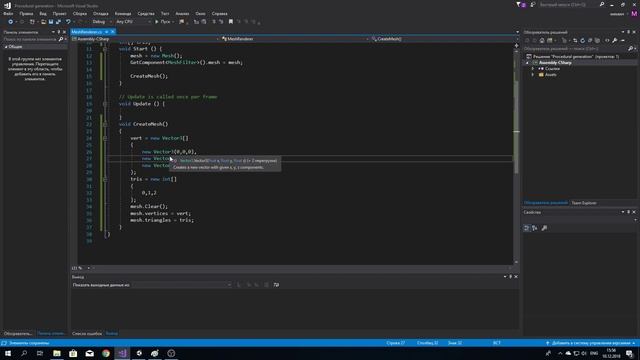The width and height of the screenshot is (640, 360).
Task: Collapse the Assembly-CSharp project node
Action: (527, 63)
